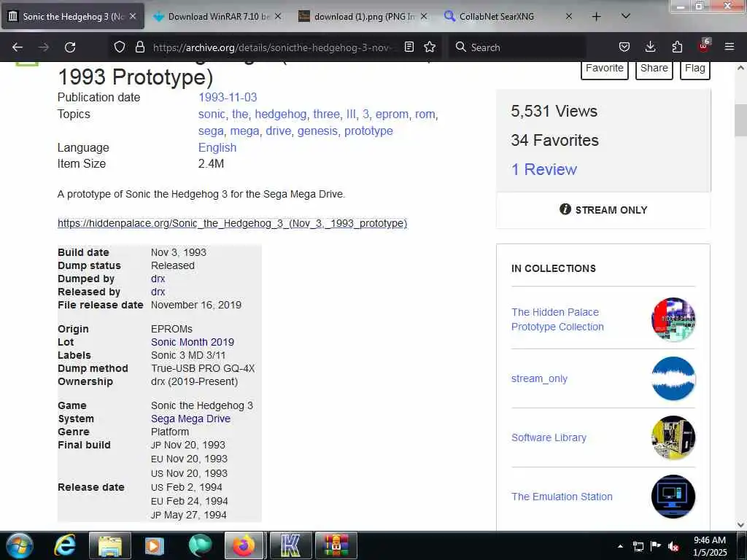
Task: Click the Software Library thumbnail
Action: tap(673, 437)
